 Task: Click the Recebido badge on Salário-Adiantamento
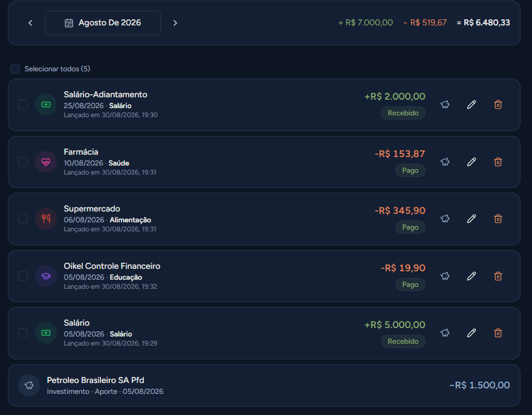click(x=403, y=113)
